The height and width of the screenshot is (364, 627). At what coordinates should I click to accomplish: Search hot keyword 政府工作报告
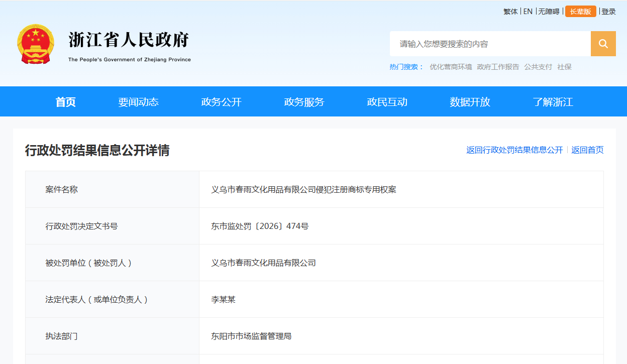[498, 67]
